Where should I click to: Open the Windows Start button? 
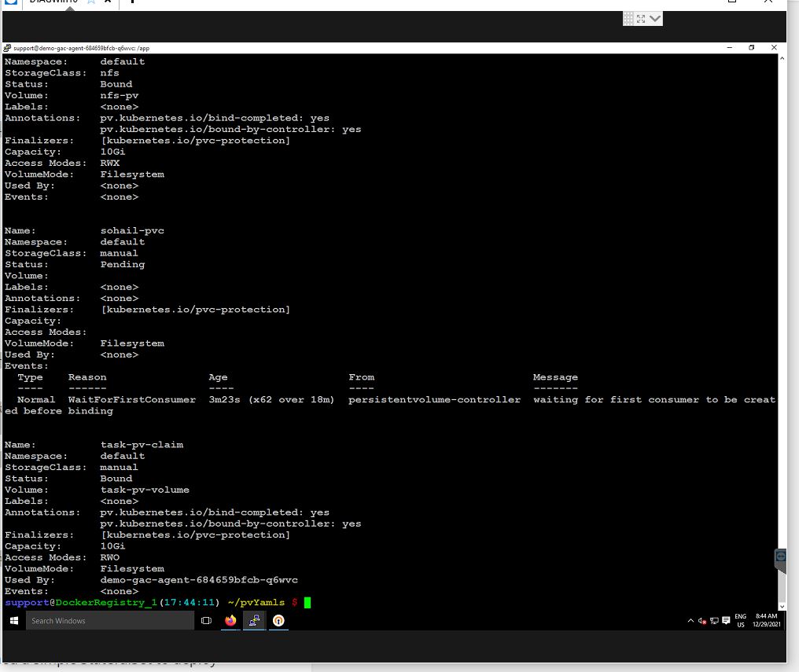coord(12,620)
